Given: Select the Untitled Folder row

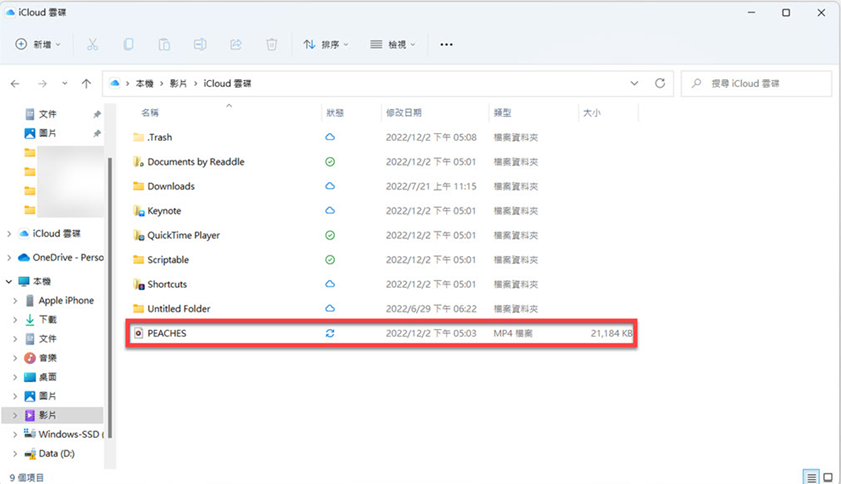Looking at the screenshot, I should click(x=382, y=309).
